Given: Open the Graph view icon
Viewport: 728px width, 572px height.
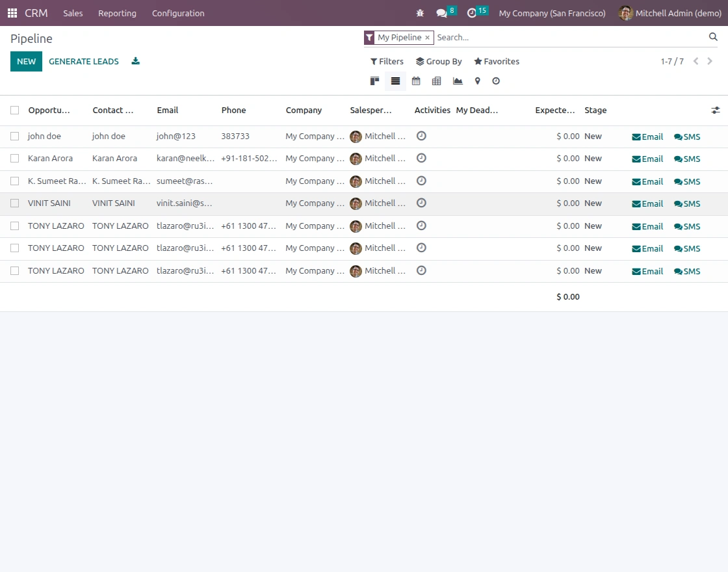Looking at the screenshot, I should [x=458, y=81].
